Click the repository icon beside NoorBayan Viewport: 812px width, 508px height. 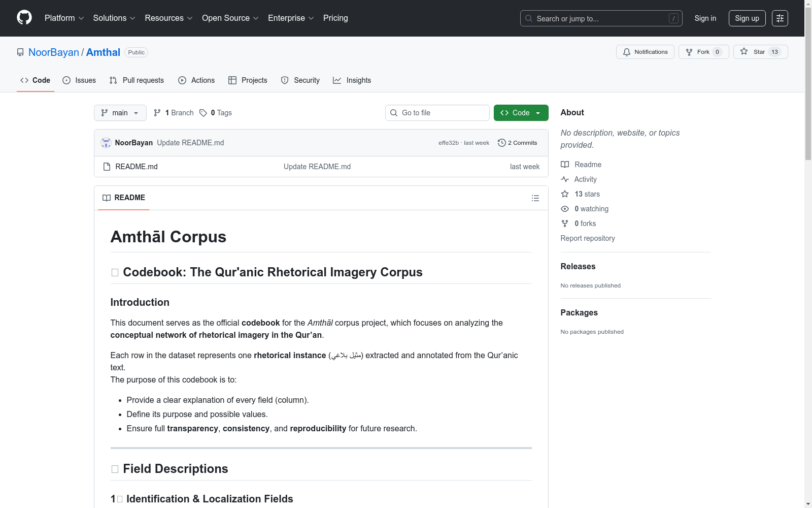point(20,52)
